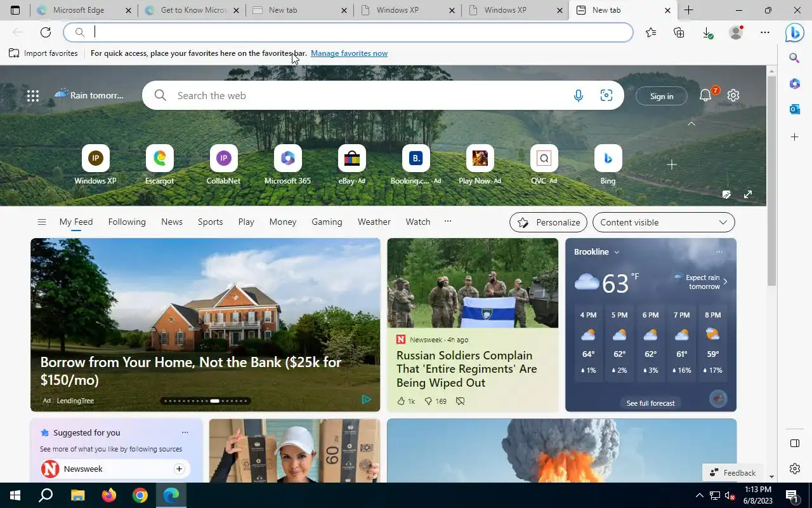Open the Microsoft 365 sidebar icon
812x508 pixels.
[x=794, y=84]
